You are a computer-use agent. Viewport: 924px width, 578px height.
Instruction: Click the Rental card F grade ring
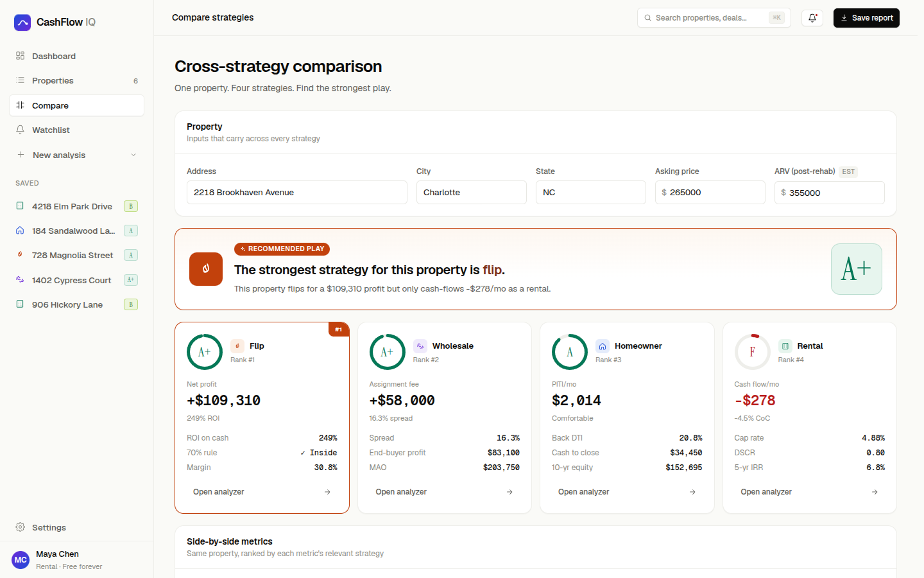(753, 352)
